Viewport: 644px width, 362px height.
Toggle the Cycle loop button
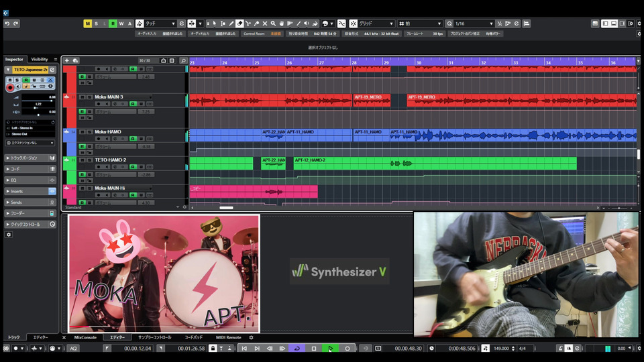297,349
